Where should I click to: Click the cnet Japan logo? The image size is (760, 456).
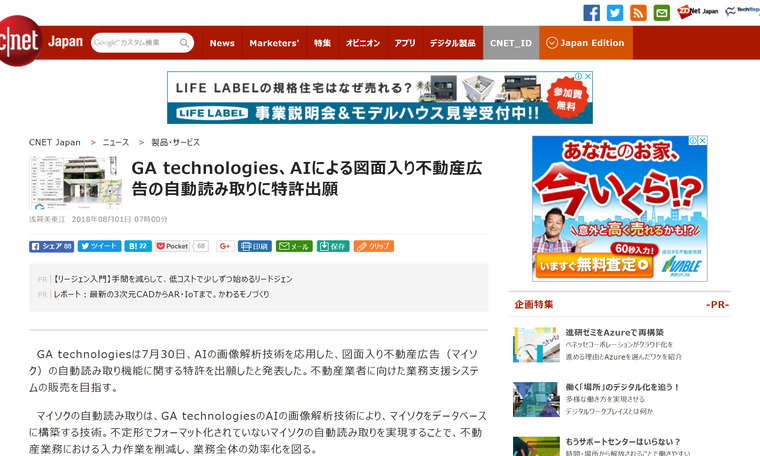(x=41, y=42)
